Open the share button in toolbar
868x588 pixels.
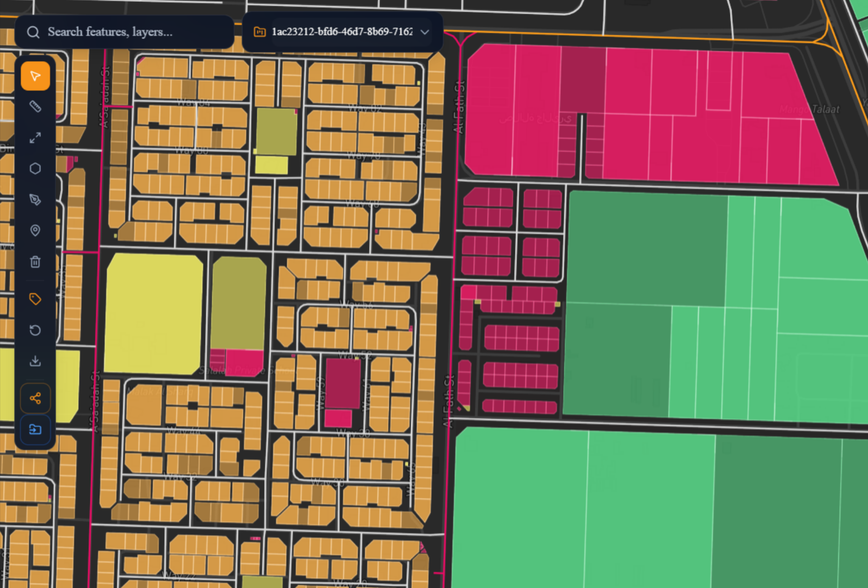pyautogui.click(x=35, y=398)
